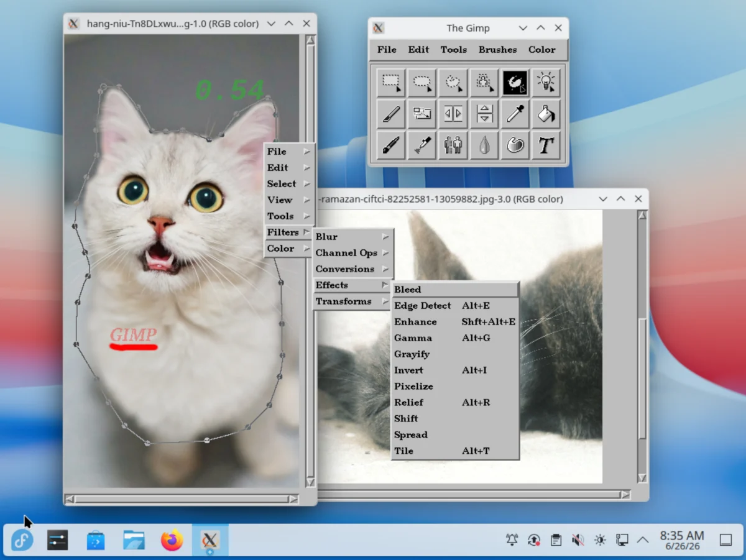Select the eyedropper color picker tool
The width and height of the screenshot is (746, 560).
pyautogui.click(x=515, y=113)
